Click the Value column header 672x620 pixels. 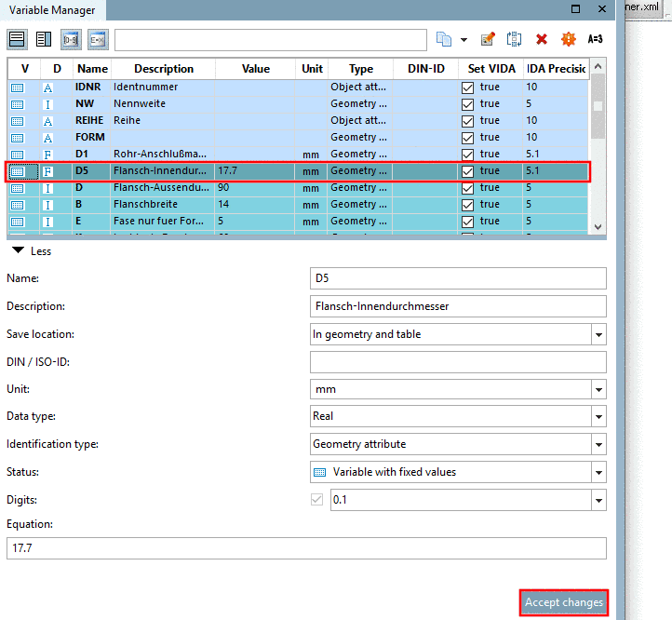255,69
